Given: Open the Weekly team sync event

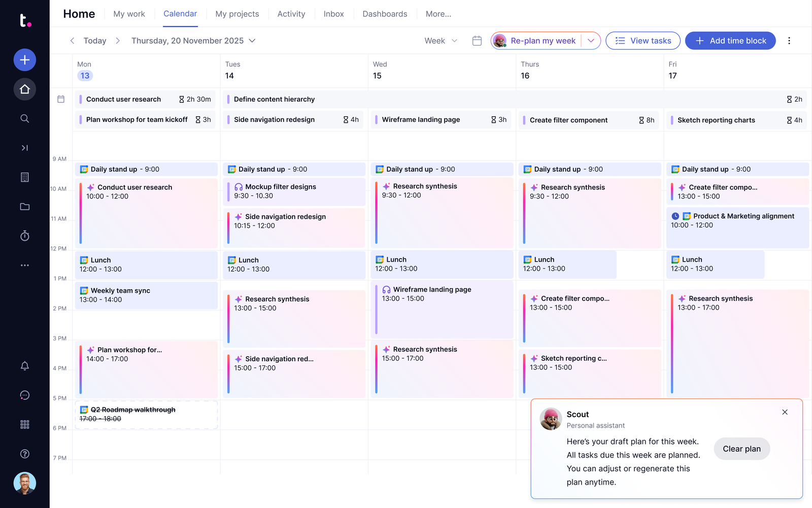Looking at the screenshot, I should 146,295.
